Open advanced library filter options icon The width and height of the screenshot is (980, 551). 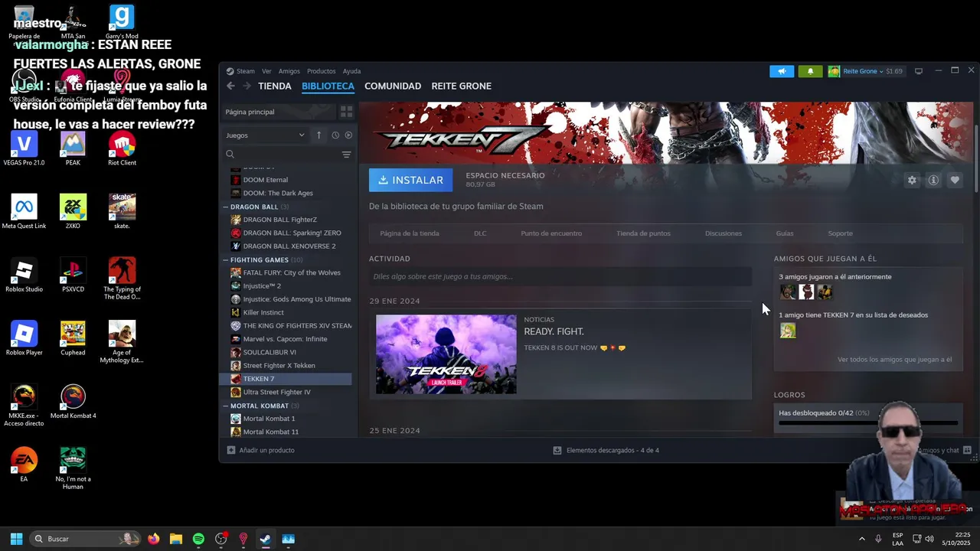pyautogui.click(x=346, y=155)
